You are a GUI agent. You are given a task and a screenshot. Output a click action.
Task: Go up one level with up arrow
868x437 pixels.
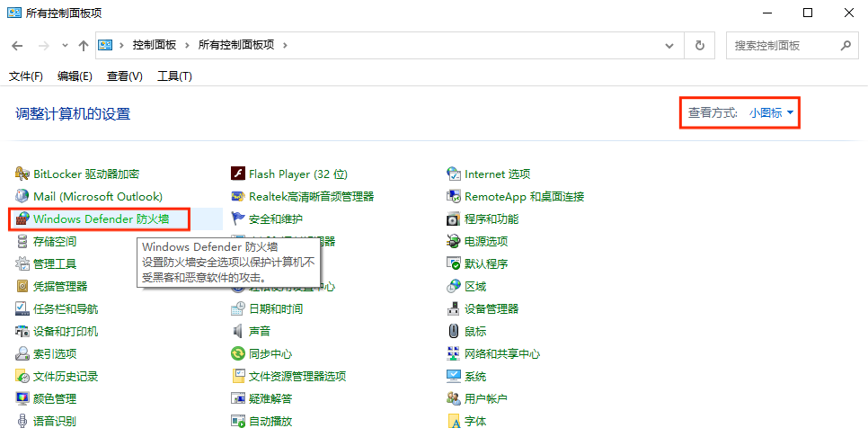[84, 46]
